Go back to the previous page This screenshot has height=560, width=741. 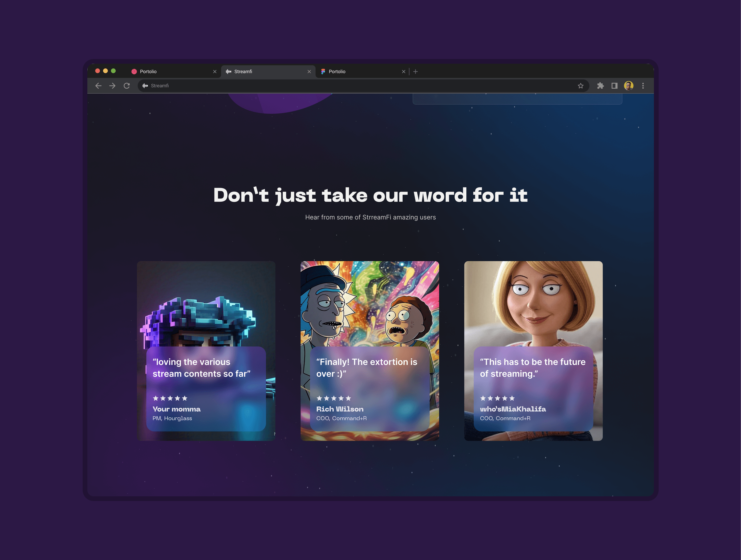point(98,86)
